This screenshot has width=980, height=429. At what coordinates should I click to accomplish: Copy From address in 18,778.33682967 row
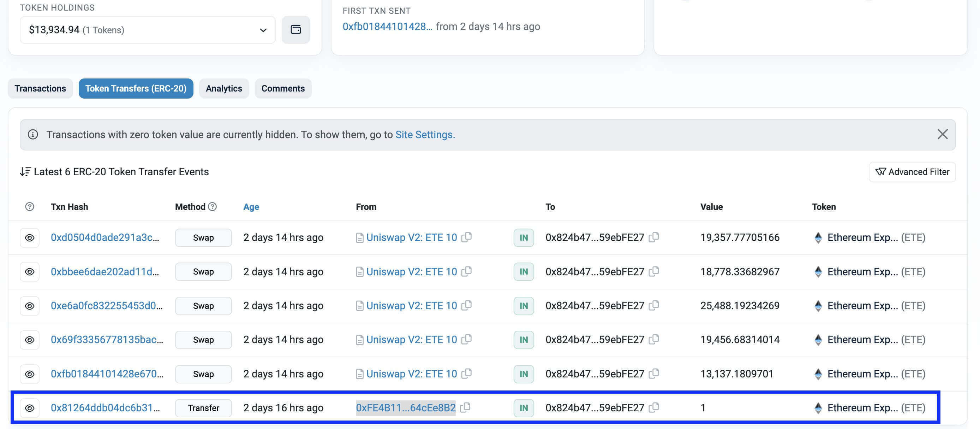pos(466,271)
